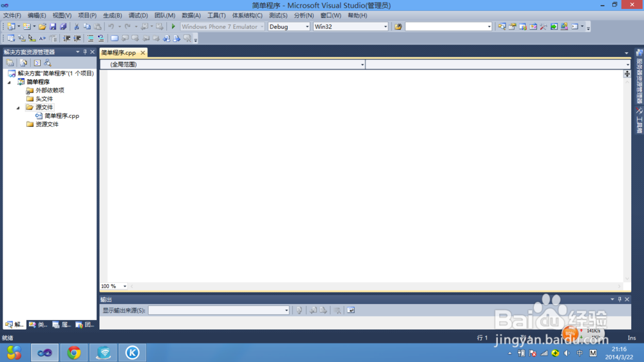Click the WiFi hotspot app in taskbar
The width and height of the screenshot is (644, 362).
pyautogui.click(x=104, y=353)
